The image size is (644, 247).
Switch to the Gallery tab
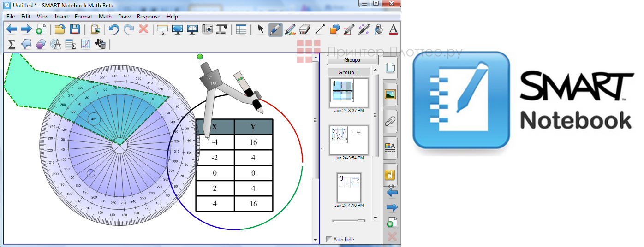(390, 94)
